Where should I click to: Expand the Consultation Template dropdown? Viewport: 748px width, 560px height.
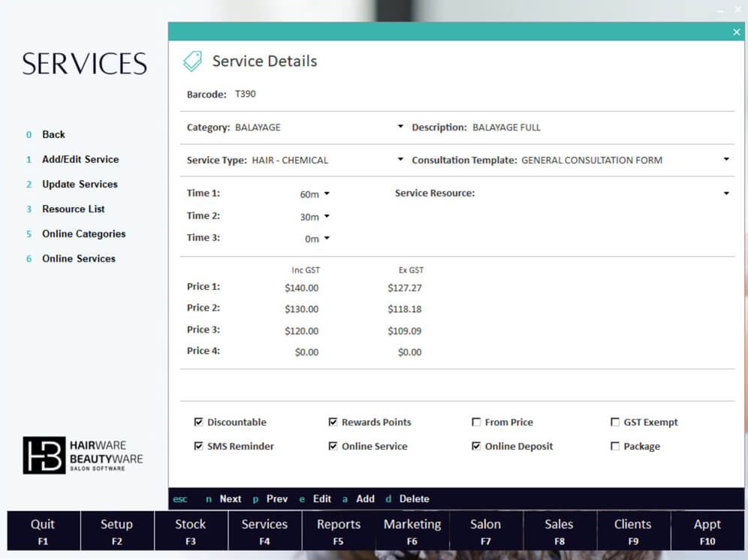(x=726, y=159)
